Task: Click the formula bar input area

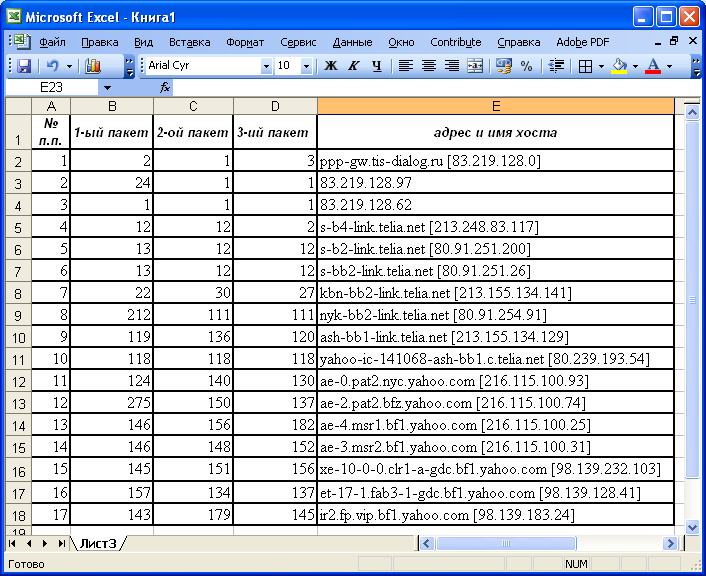Action: click(436, 87)
